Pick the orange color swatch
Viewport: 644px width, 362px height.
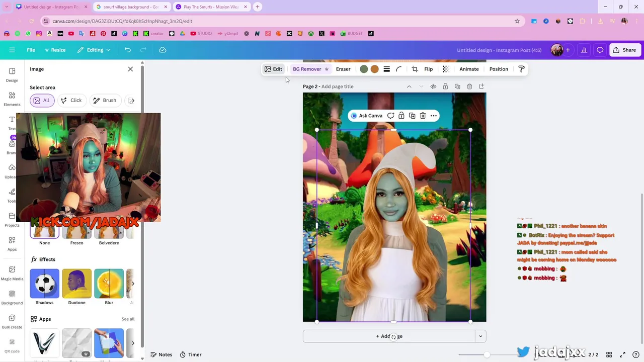click(375, 69)
